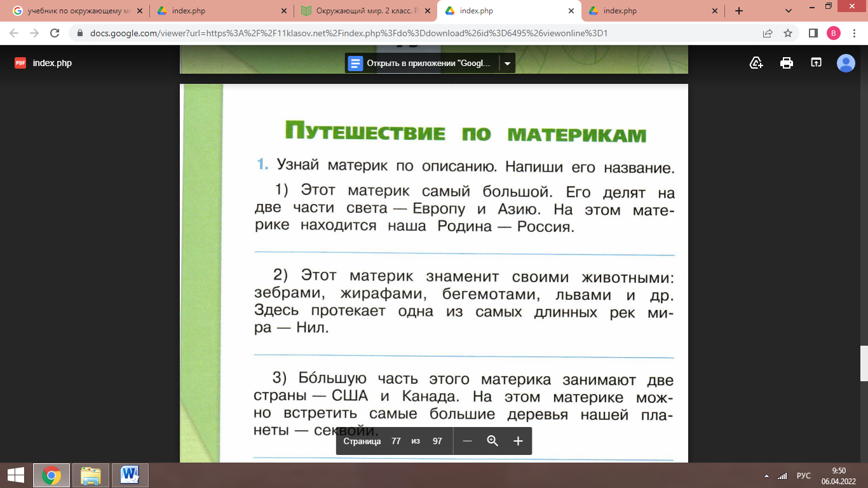Open the Windows Start menu

15,475
